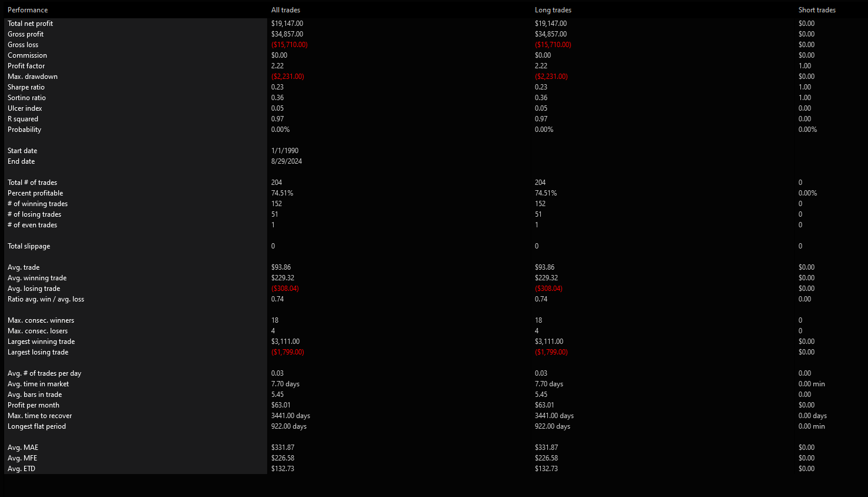Select All trades Avg. ETD '$132.73'
The width and height of the screenshot is (868, 497).
282,469
